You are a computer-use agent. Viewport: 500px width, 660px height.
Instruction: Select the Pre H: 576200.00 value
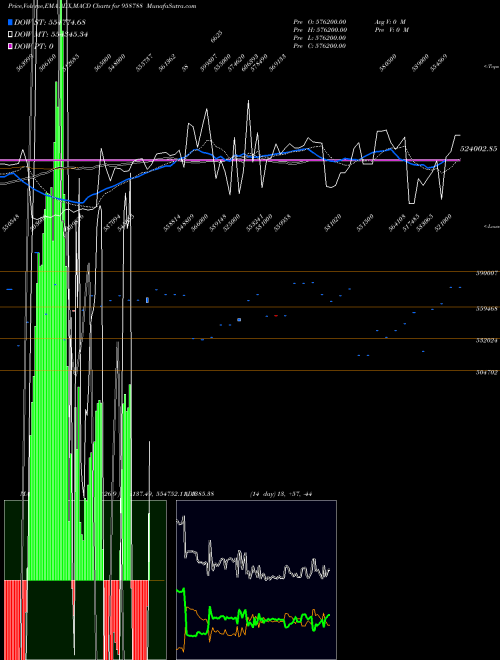(320, 29)
